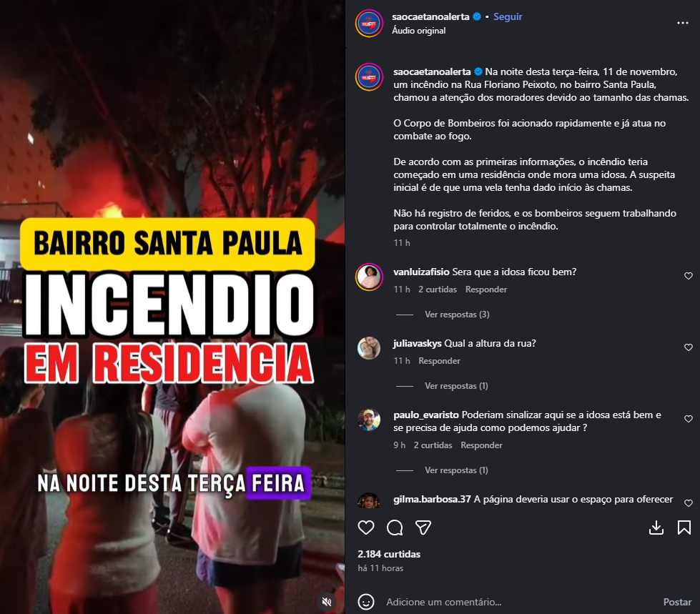Open the comment bubble icon
The height and width of the screenshot is (614, 700).
pyautogui.click(x=395, y=528)
